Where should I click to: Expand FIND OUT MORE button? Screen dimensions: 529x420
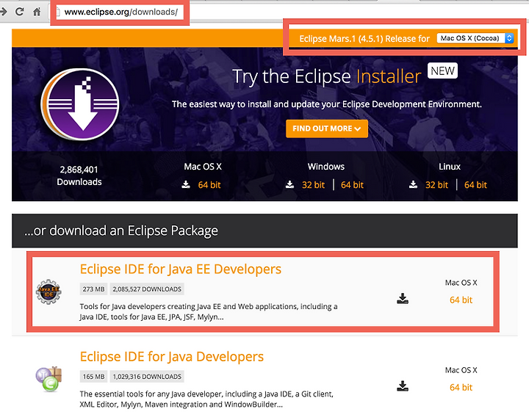[x=326, y=128]
